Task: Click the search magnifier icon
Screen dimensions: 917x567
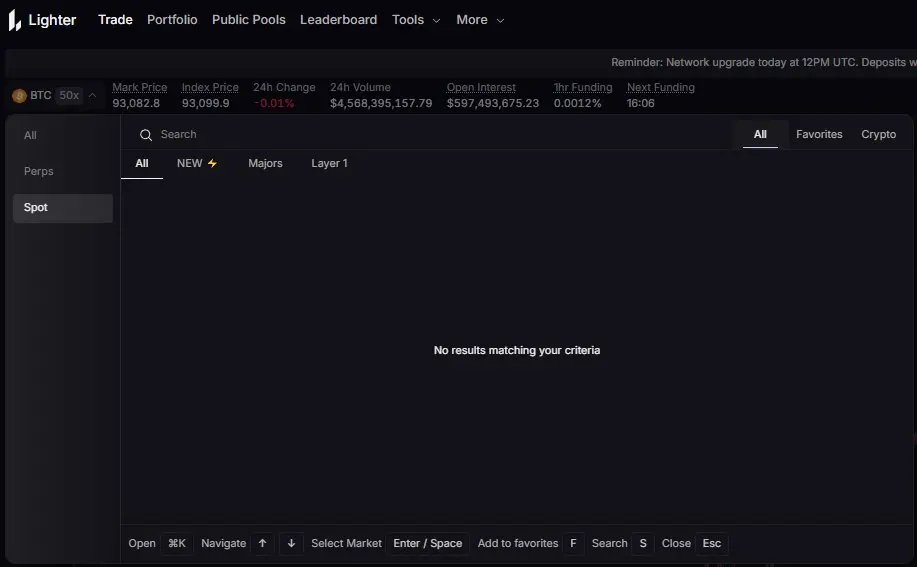Action: (146, 135)
